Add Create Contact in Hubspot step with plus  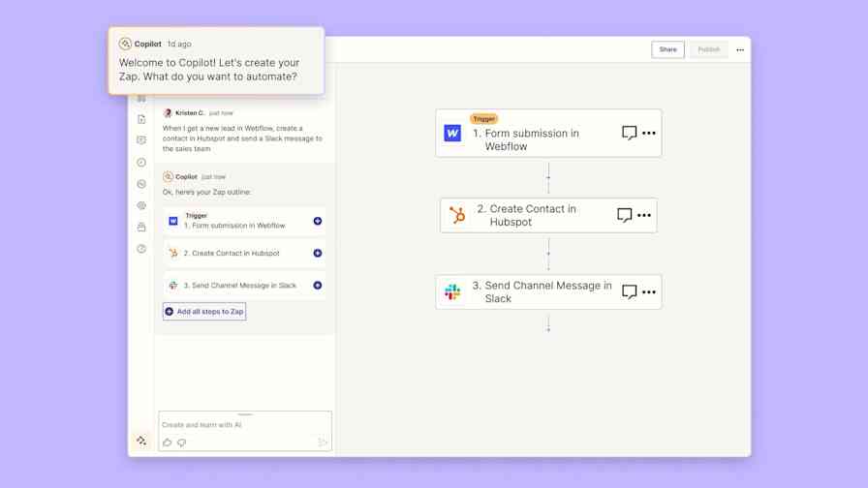click(318, 253)
